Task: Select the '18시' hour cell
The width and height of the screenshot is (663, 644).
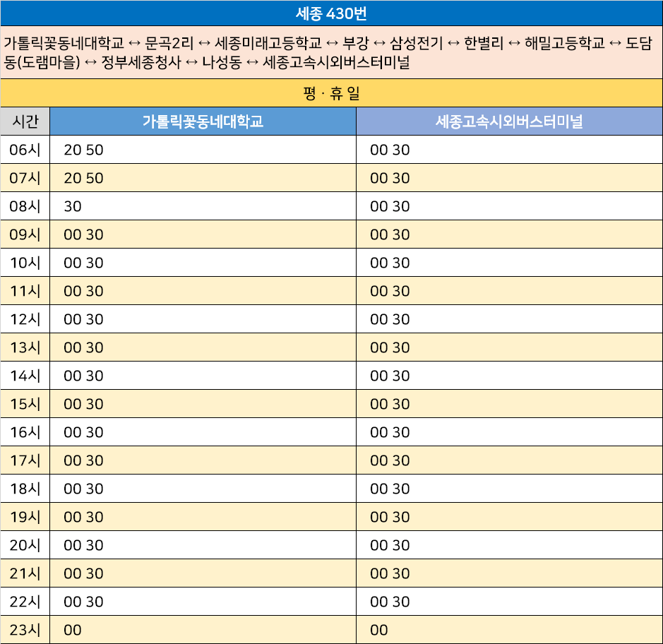Action: pos(25,489)
